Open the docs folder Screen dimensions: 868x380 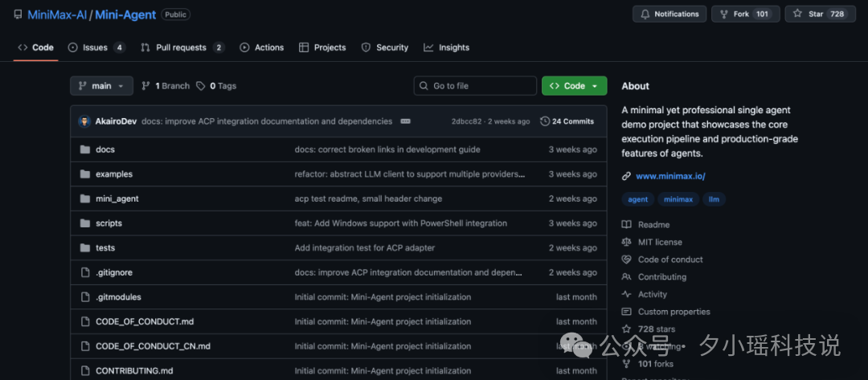[105, 149]
